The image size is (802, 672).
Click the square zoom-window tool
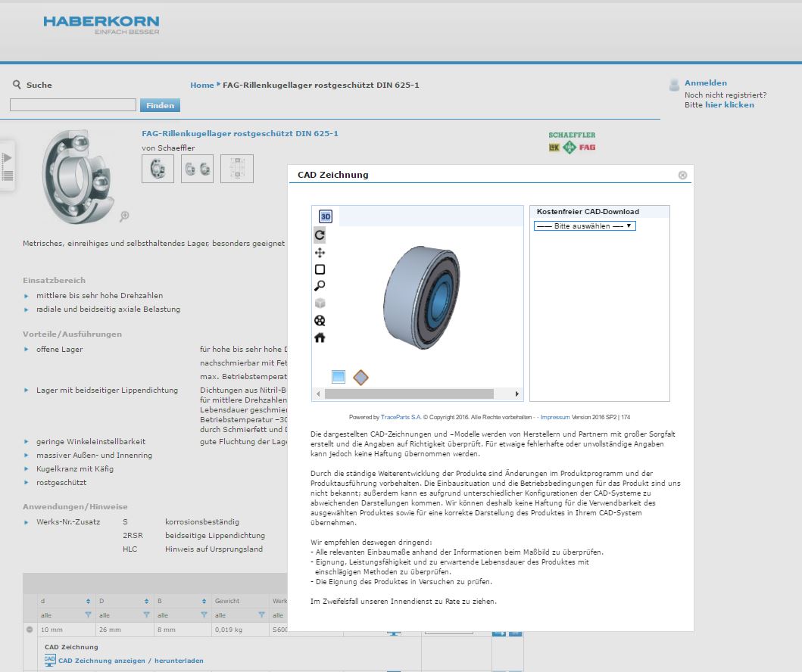[x=320, y=269]
